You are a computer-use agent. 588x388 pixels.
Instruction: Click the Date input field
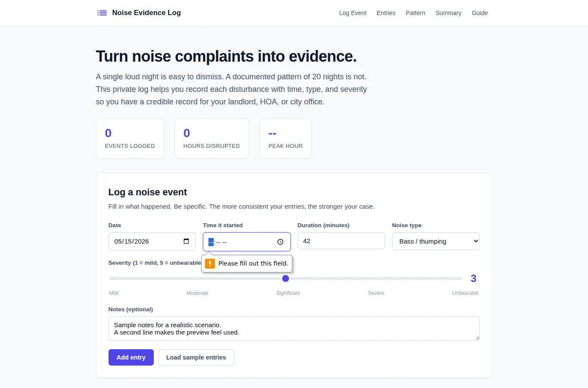(152, 241)
